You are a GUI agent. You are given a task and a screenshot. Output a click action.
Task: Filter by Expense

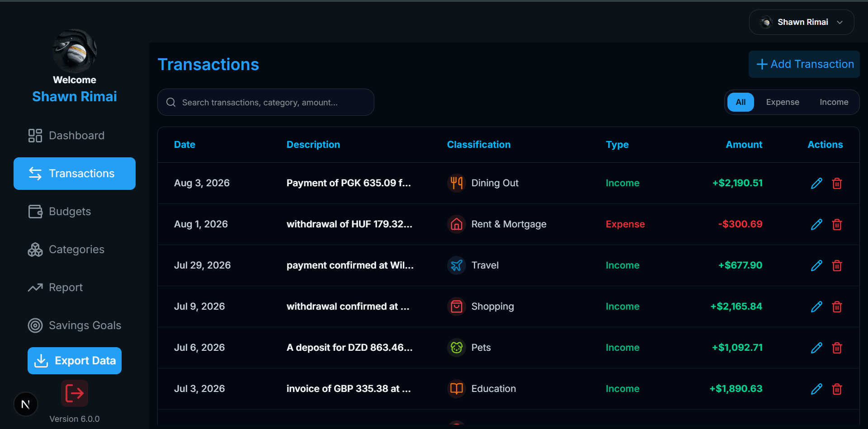(783, 102)
